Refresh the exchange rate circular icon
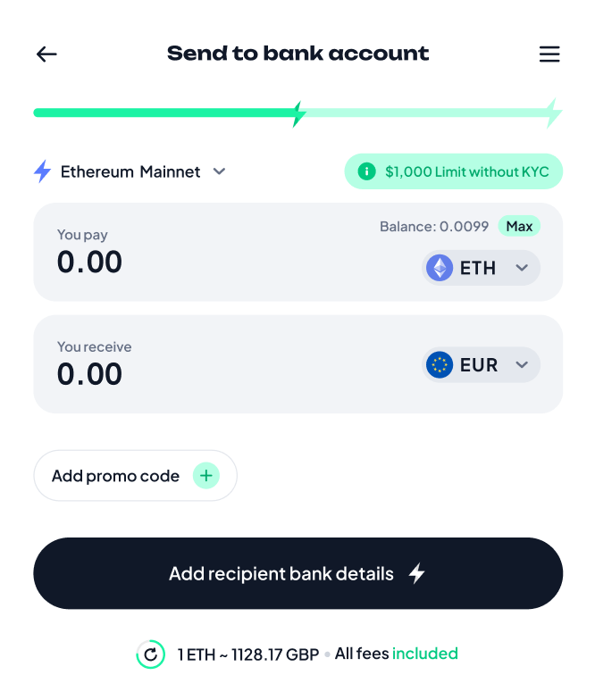The width and height of the screenshot is (595, 700). [150, 654]
